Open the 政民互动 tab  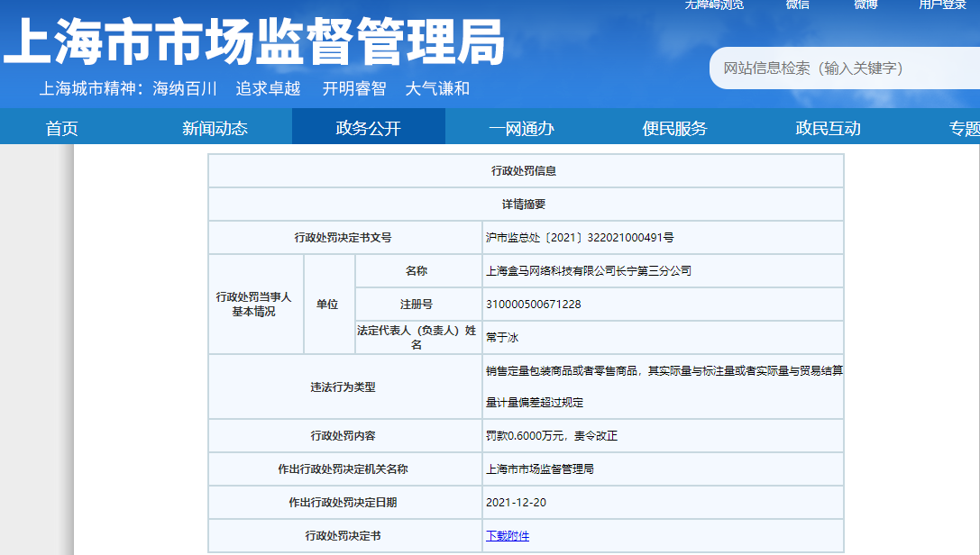pos(828,128)
